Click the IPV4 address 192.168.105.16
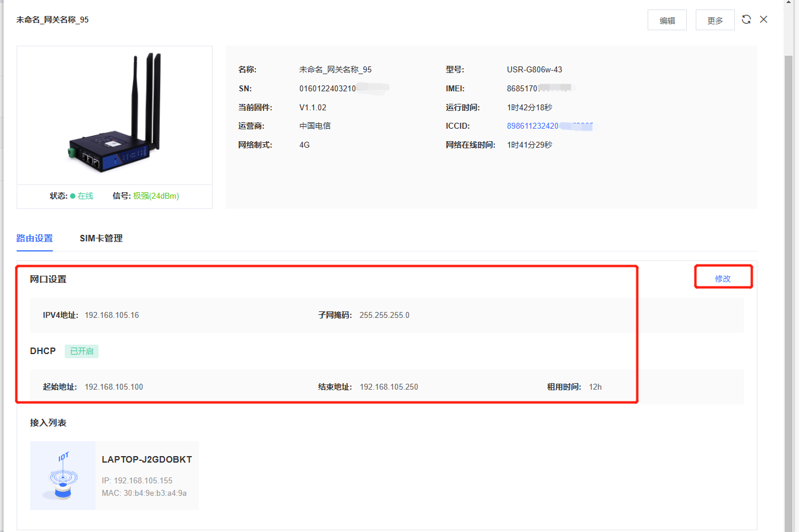 coord(112,316)
